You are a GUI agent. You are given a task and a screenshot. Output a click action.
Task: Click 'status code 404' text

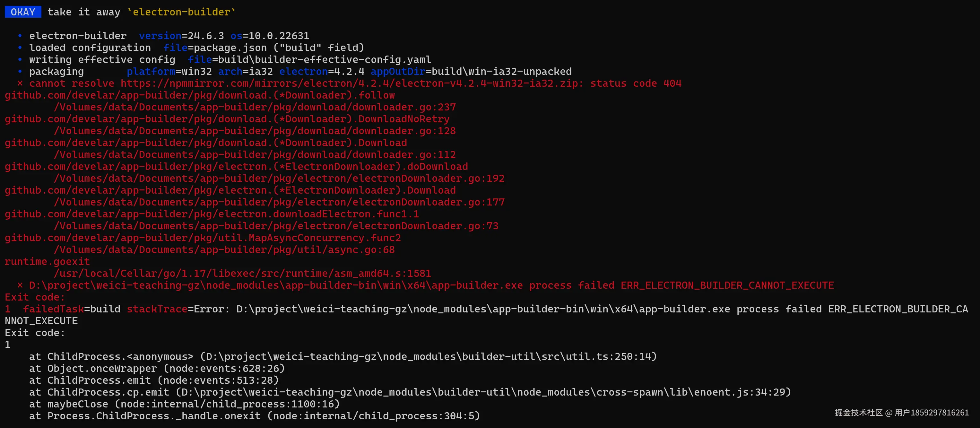coord(635,83)
